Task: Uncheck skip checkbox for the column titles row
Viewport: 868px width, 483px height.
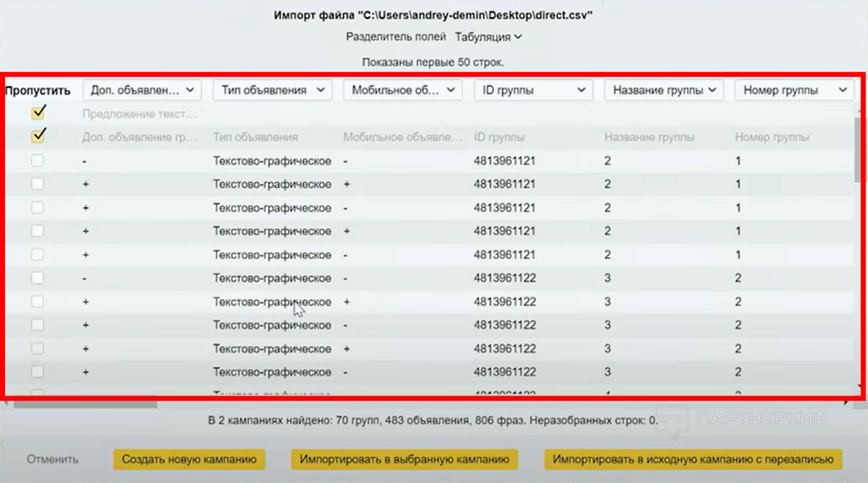Action: click(x=38, y=136)
